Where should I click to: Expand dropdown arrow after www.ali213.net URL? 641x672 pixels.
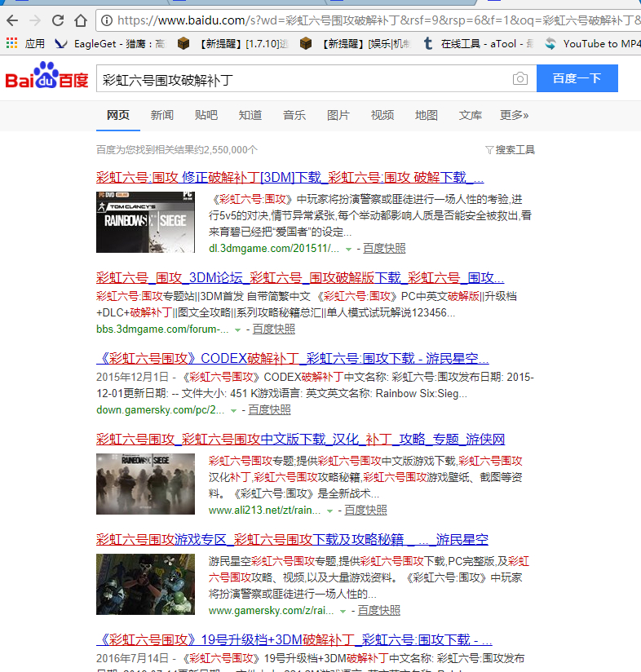(329, 511)
